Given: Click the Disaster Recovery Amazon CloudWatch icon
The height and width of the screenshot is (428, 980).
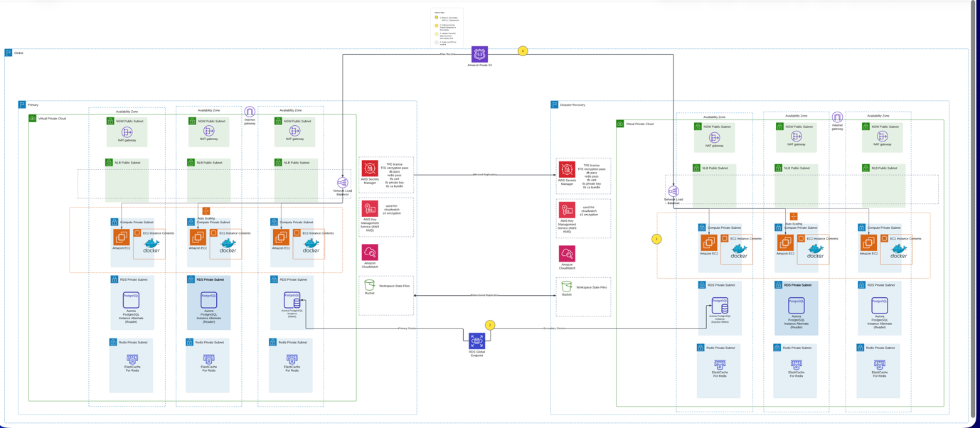Looking at the screenshot, I should click(567, 253).
